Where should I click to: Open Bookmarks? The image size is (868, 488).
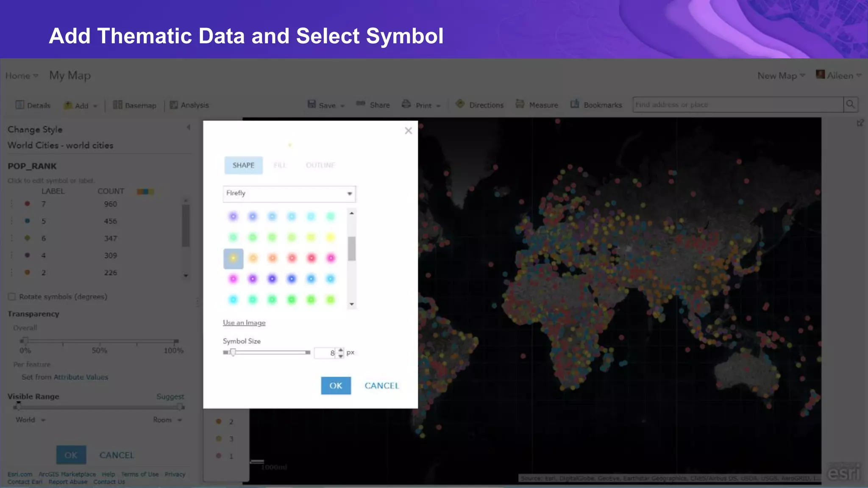click(596, 105)
